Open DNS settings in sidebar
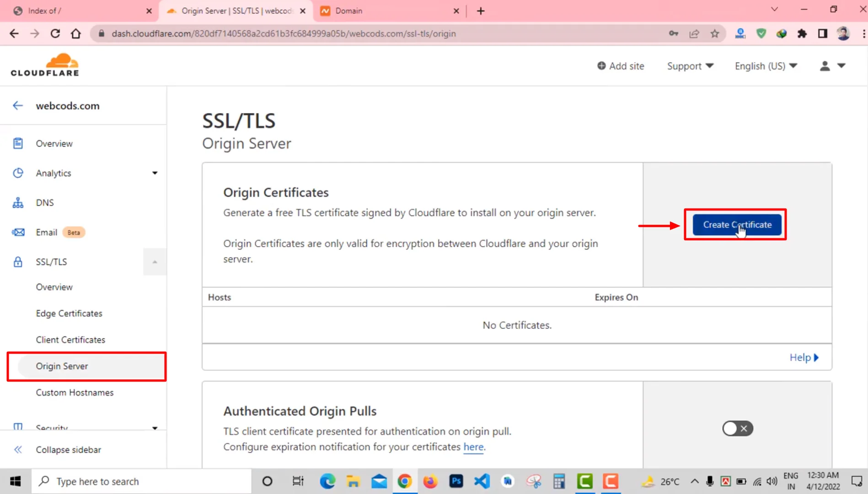868x494 pixels. click(x=45, y=203)
